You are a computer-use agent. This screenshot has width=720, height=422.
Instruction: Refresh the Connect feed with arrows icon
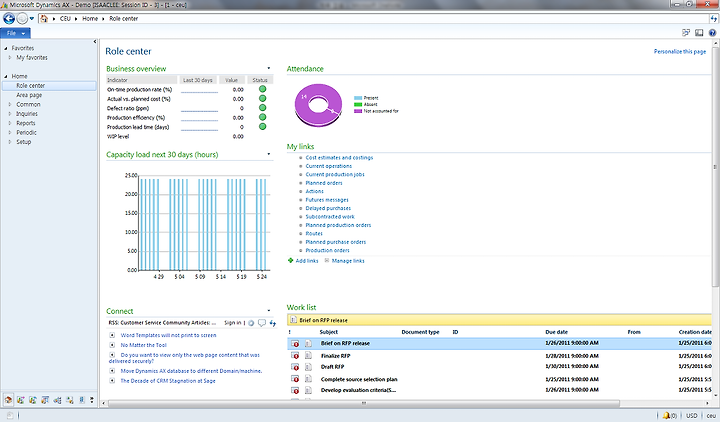[273, 323]
